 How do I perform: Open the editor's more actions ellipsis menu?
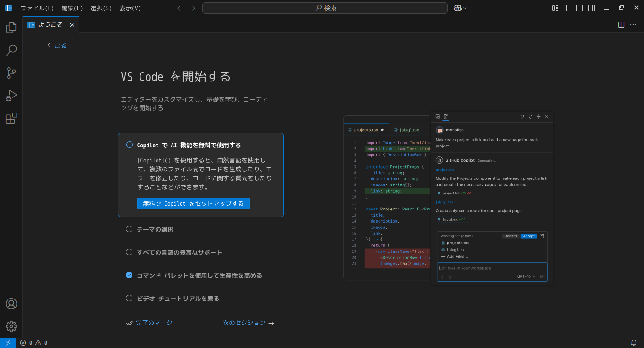[x=633, y=24]
